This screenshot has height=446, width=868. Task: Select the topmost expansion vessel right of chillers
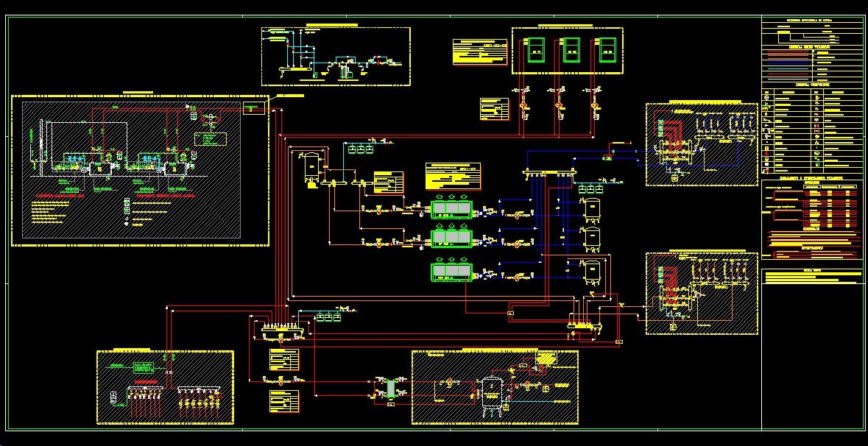[x=591, y=209]
